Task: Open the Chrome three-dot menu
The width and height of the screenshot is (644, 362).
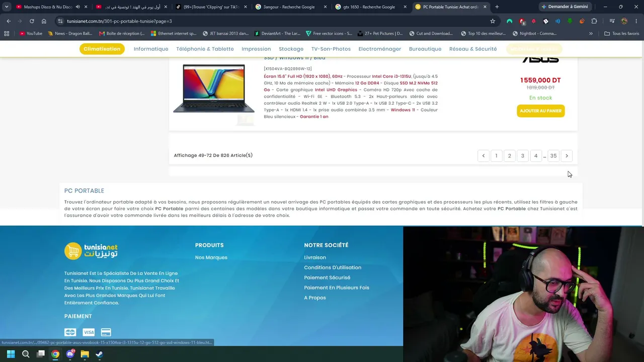Action: (636, 21)
